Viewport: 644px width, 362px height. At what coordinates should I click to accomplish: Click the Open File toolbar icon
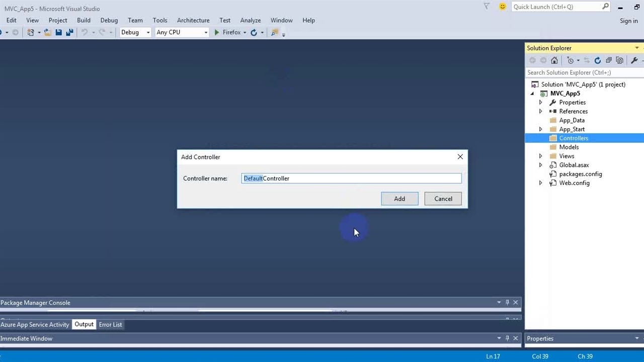(x=47, y=32)
